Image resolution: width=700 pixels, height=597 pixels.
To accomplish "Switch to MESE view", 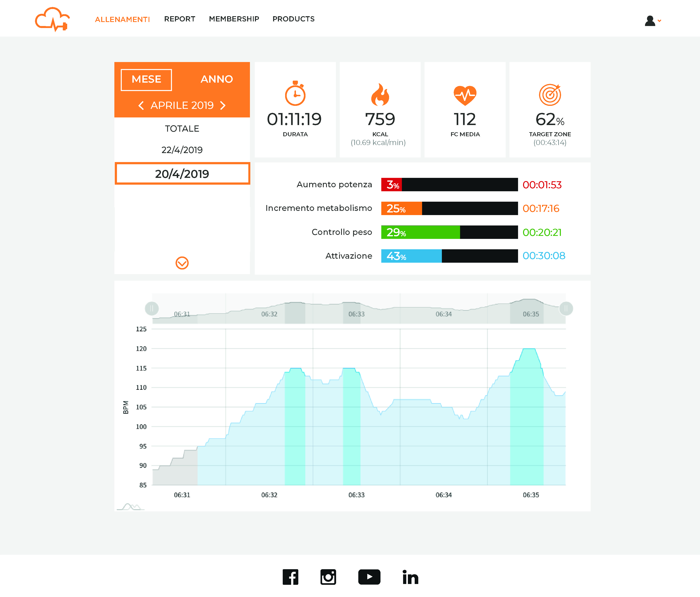I will pyautogui.click(x=146, y=79).
